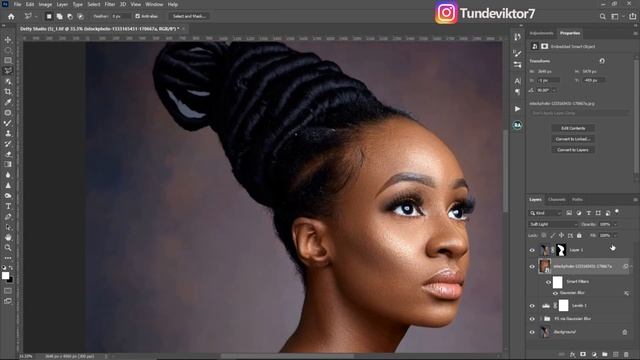Select the Move tool
640x360 pixels.
click(8, 40)
